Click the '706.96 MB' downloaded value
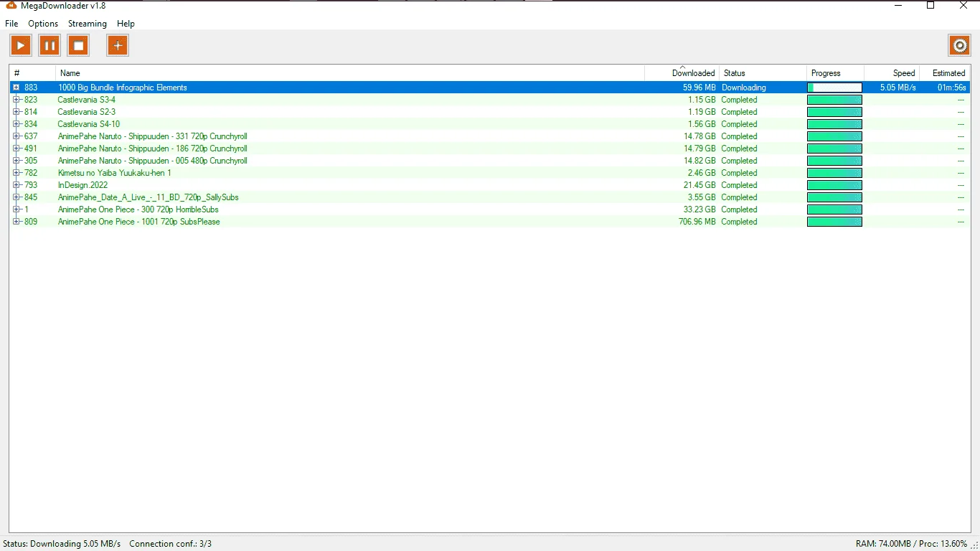 click(x=697, y=222)
